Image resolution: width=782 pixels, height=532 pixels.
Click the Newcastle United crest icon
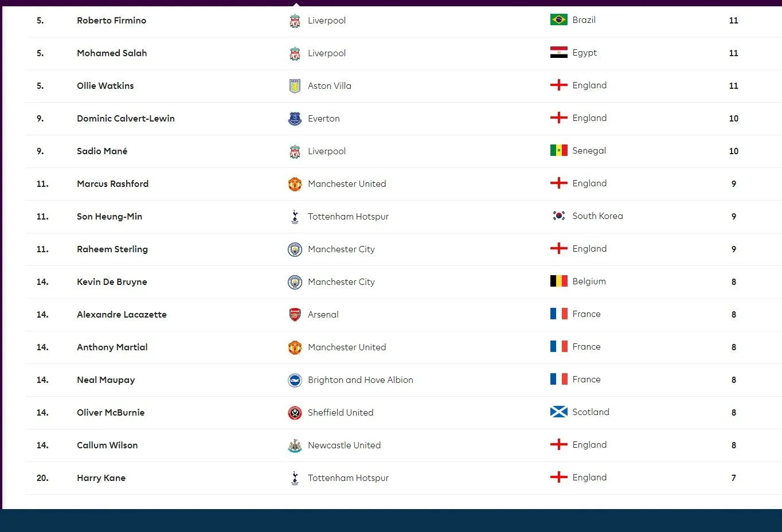click(295, 445)
